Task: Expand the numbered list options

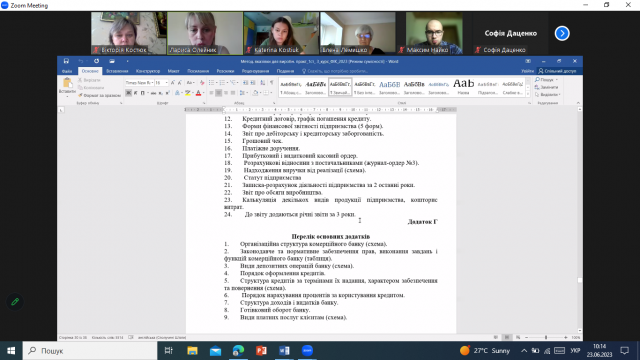Action: [227, 83]
